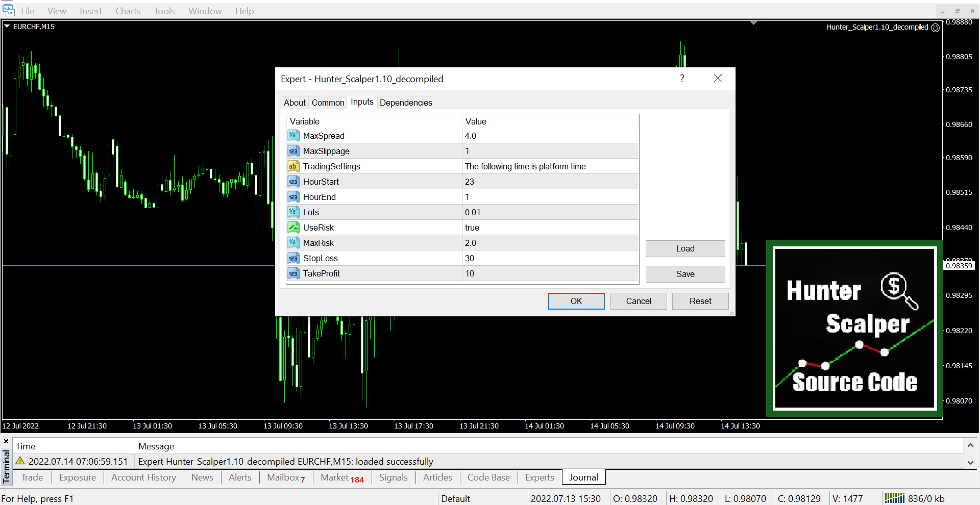Screen dimensions: 980x505
Task: Click the UseRisk boolean variable icon
Action: tap(293, 228)
